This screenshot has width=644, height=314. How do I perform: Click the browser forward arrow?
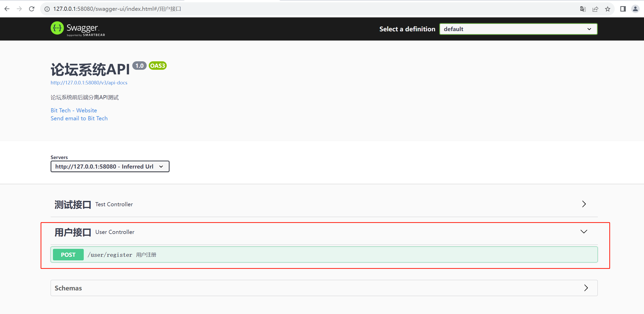click(19, 9)
